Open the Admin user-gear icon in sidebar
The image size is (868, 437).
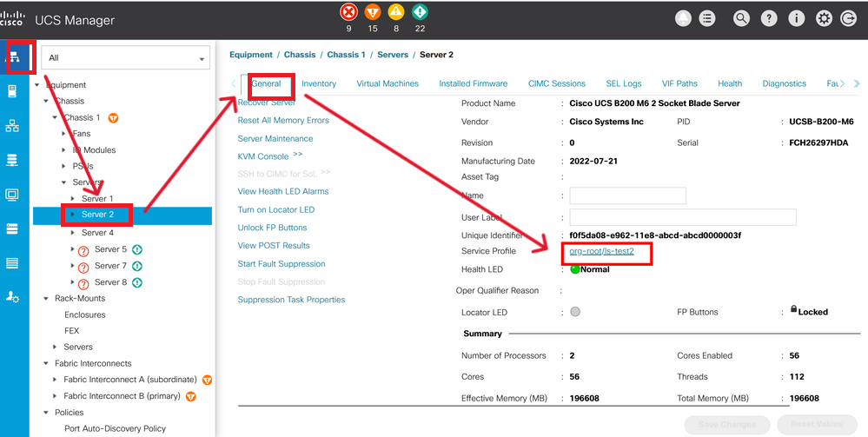tap(12, 297)
